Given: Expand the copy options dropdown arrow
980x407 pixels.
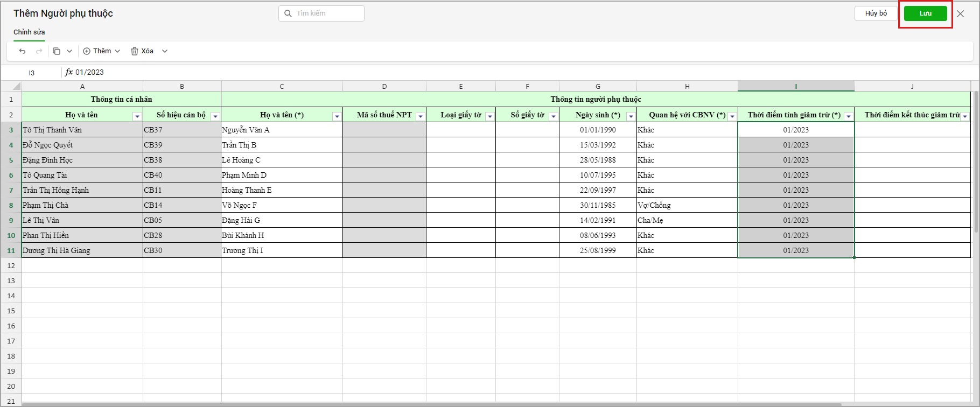Looking at the screenshot, I should point(69,51).
